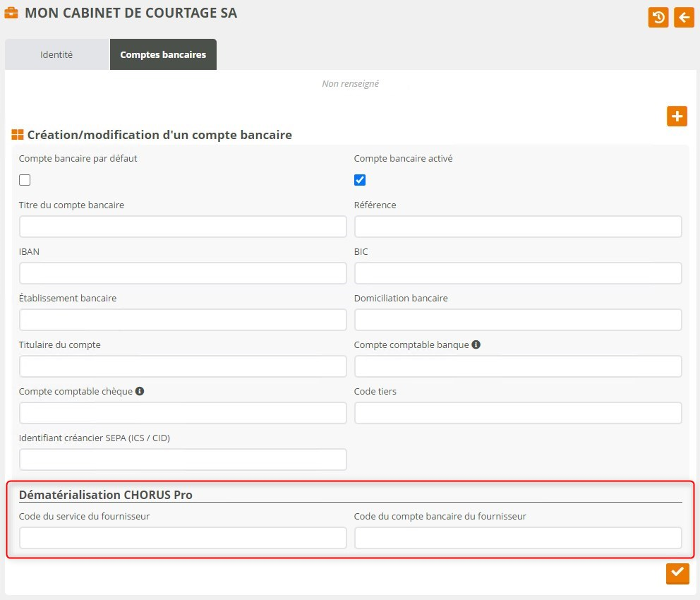Select Code du compte bancaire du fournisseur field
This screenshot has height=600, width=700.
pos(517,538)
